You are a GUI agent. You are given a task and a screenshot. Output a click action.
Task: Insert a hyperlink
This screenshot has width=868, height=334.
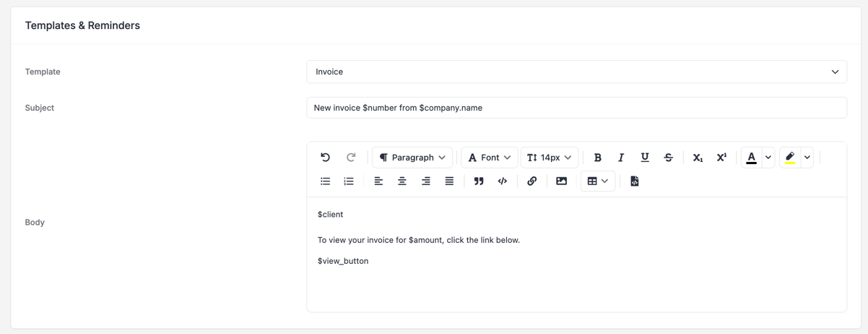tap(532, 181)
